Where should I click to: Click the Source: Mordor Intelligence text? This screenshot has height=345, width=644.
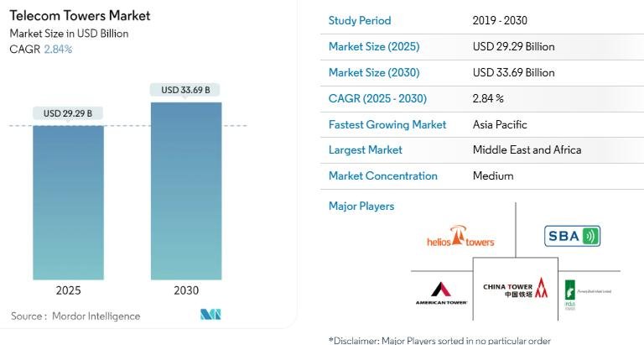point(75,316)
